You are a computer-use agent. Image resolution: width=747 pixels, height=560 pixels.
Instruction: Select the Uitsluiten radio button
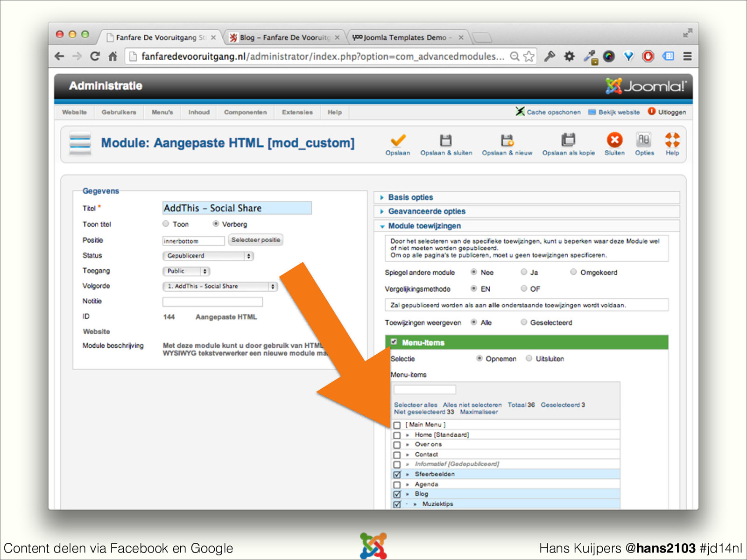tap(529, 358)
